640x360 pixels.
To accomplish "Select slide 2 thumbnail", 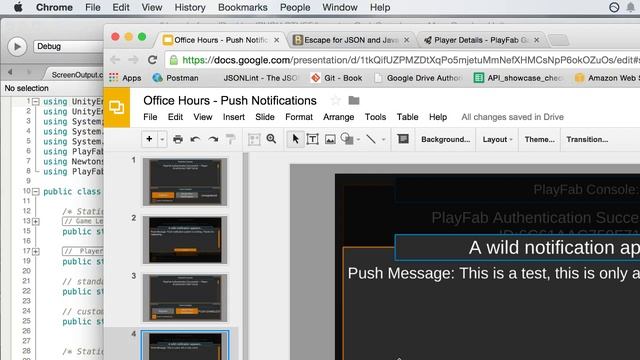I will (x=185, y=240).
